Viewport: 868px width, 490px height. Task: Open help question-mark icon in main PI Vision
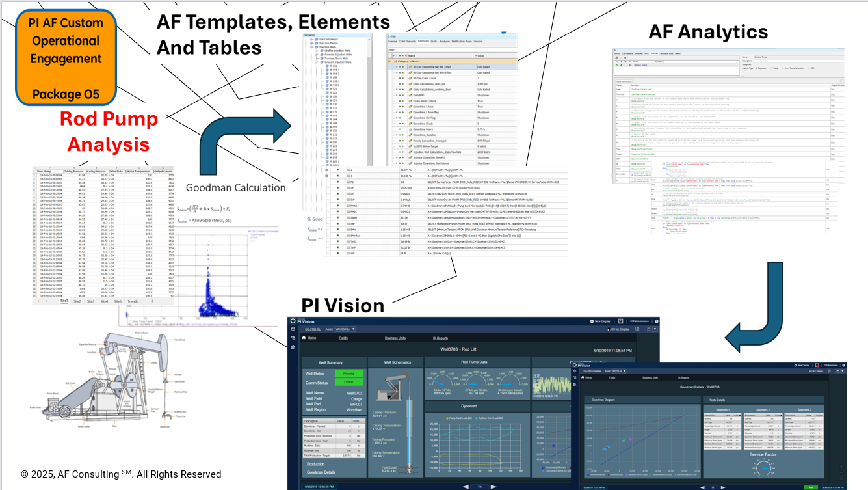point(657,321)
